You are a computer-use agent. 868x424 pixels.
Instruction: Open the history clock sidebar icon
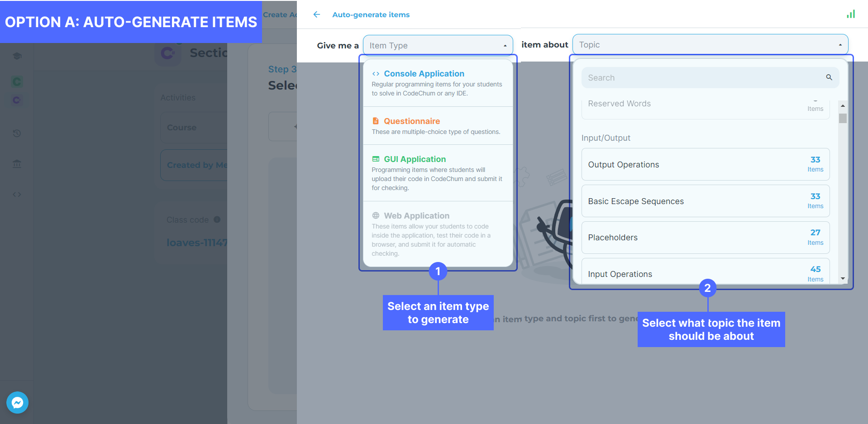click(x=17, y=133)
